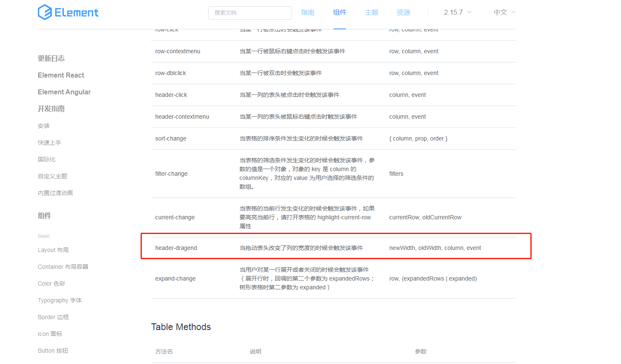This screenshot has height=364, width=621.
Task: Go to the Button 按钮 component docs
Action: [x=53, y=350]
